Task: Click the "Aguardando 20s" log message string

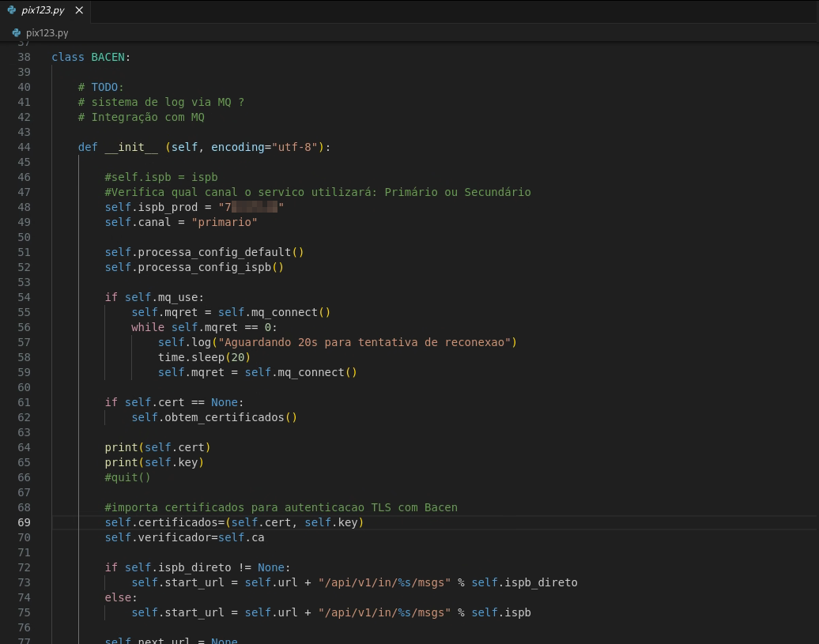Action: tap(366, 342)
